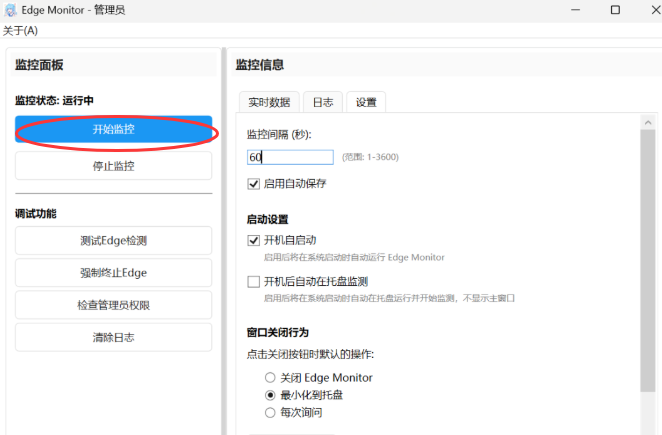Select 关闭 Edge Monitor radio option
The image size is (662, 435).
point(270,378)
